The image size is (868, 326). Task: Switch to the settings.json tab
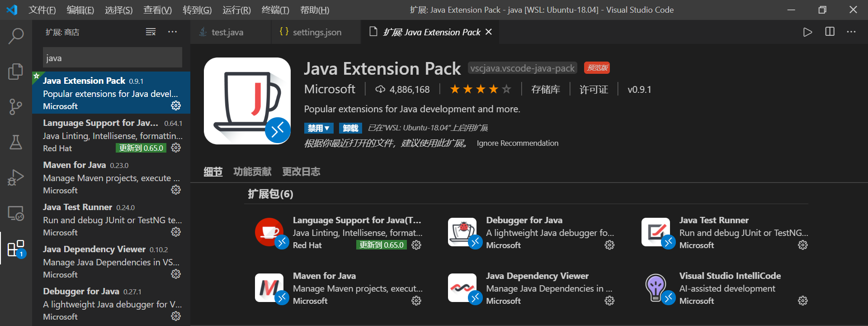click(316, 32)
